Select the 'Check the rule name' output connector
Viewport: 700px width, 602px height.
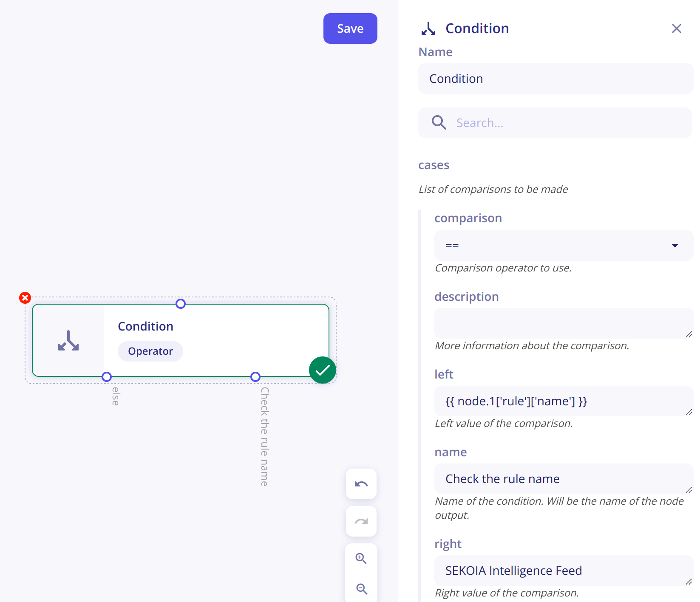click(255, 377)
